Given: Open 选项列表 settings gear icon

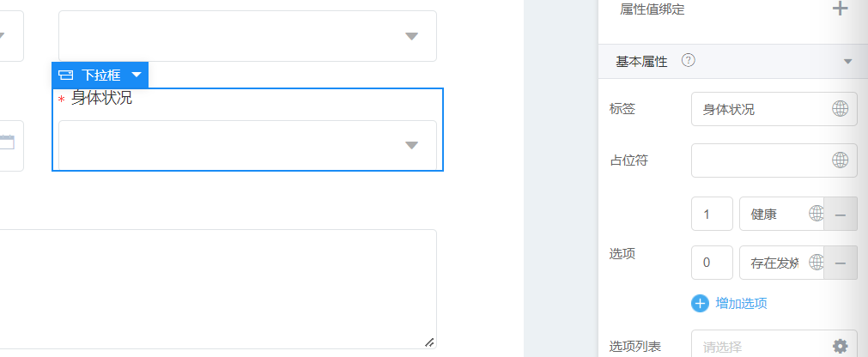Looking at the screenshot, I should (840, 347).
